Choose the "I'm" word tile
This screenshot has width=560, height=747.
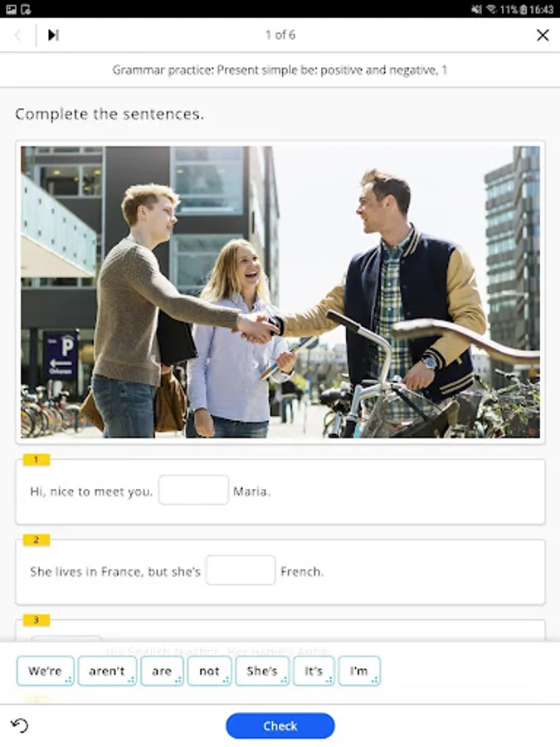(359, 671)
